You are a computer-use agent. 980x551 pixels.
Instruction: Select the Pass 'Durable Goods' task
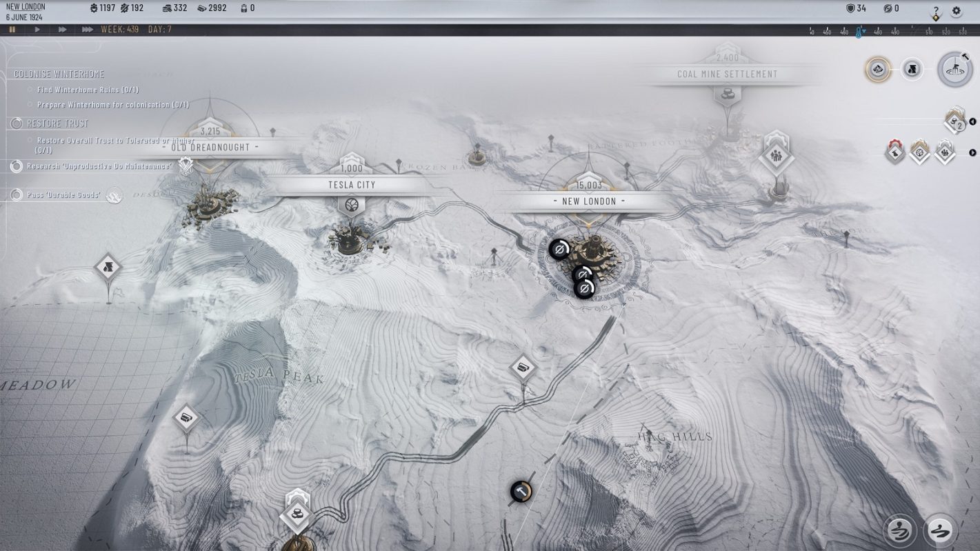(x=63, y=195)
